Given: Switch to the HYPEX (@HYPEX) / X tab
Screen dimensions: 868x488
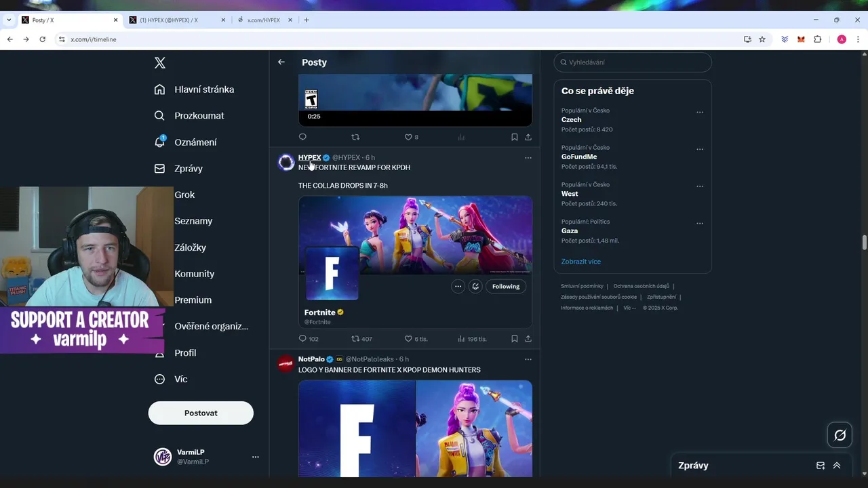Looking at the screenshot, I should click(176, 20).
